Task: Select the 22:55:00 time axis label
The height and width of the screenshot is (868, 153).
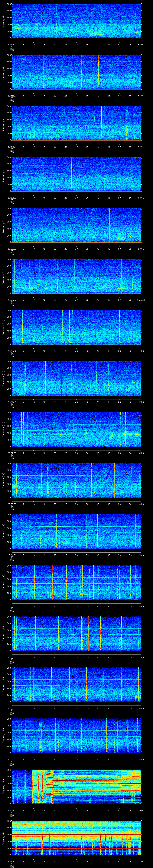Action: tap(12, 96)
